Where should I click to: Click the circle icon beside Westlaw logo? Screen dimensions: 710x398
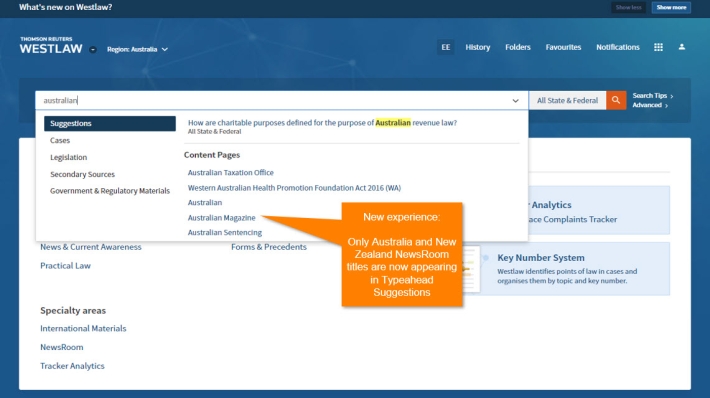click(x=93, y=49)
